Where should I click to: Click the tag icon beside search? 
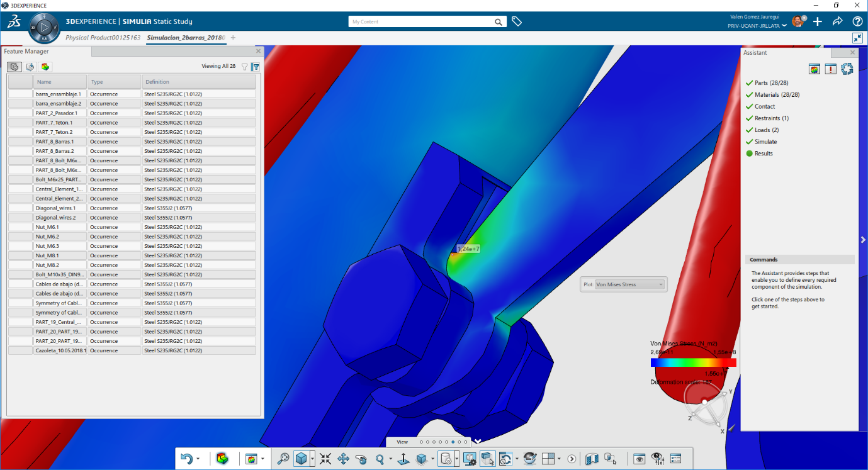(x=516, y=21)
